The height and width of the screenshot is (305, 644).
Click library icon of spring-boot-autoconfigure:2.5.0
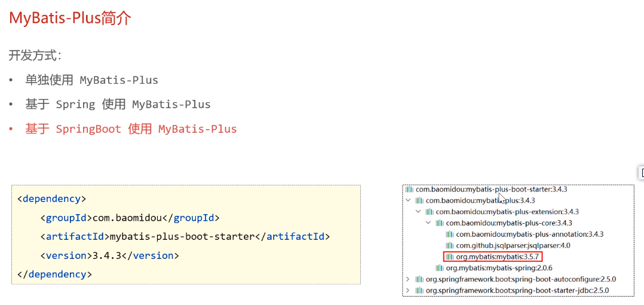[x=419, y=279]
